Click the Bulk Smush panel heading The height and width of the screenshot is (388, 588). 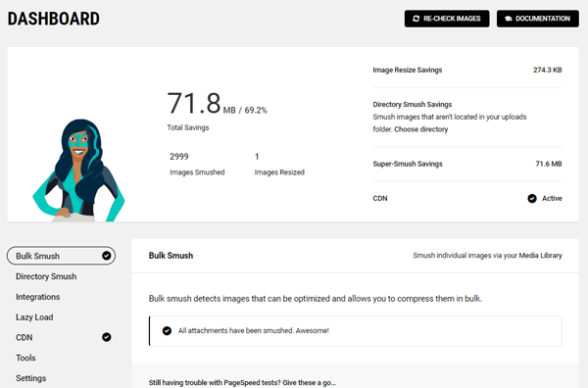(x=171, y=256)
